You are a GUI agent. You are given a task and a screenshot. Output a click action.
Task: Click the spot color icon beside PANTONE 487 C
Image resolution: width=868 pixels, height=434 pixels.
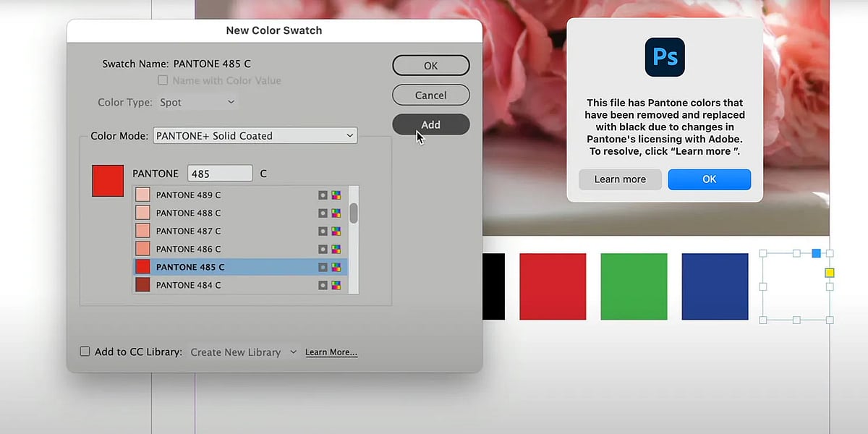pyautogui.click(x=323, y=231)
